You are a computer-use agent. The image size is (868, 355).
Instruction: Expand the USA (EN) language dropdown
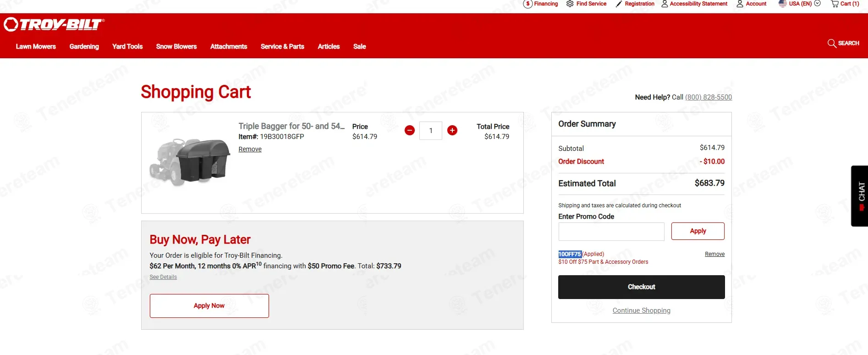(x=817, y=4)
